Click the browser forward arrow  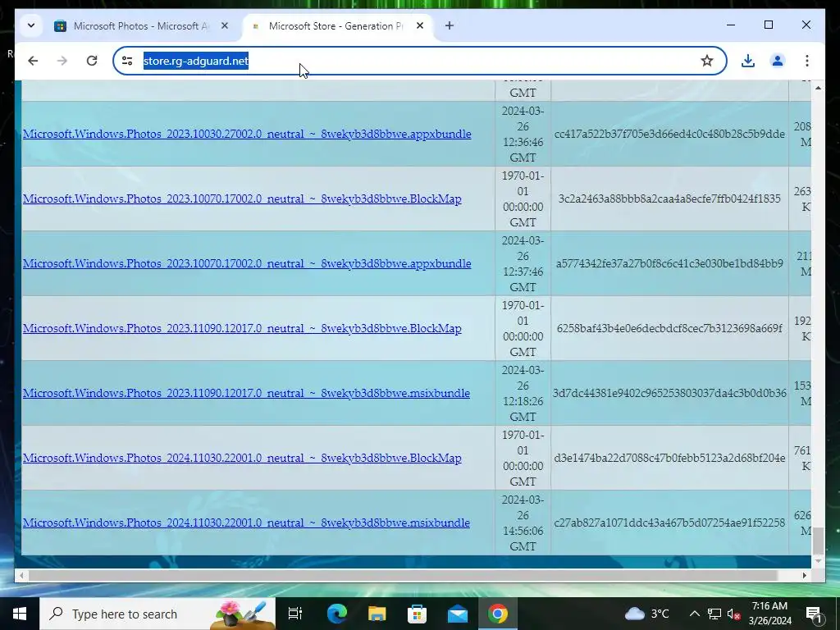tap(62, 61)
